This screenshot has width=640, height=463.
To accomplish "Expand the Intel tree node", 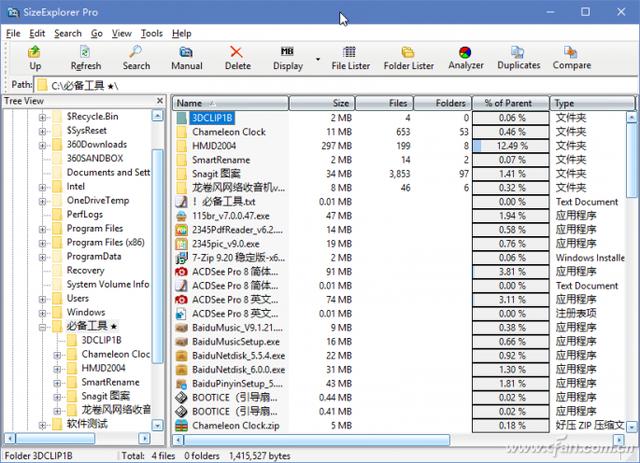I will 42,187.
